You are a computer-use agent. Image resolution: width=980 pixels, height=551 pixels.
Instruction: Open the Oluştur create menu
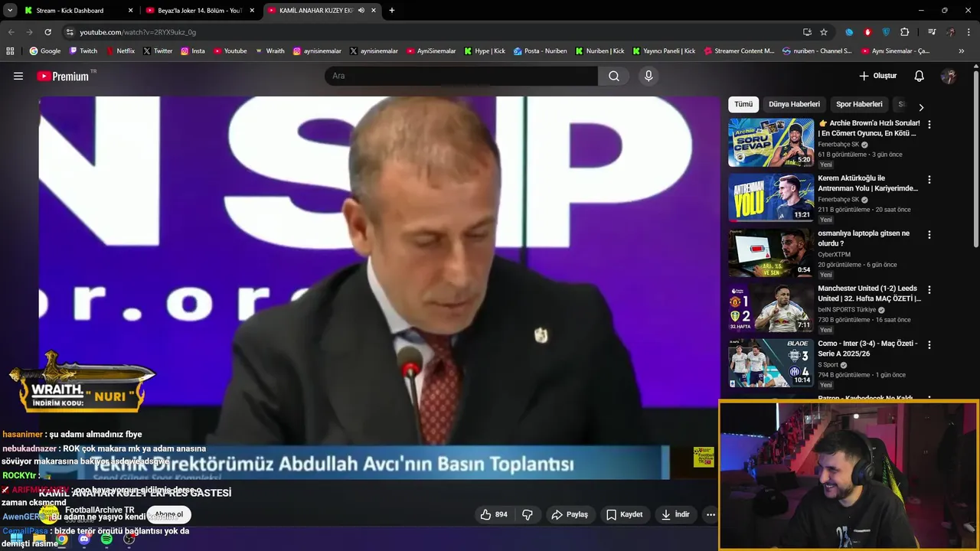[877, 76]
